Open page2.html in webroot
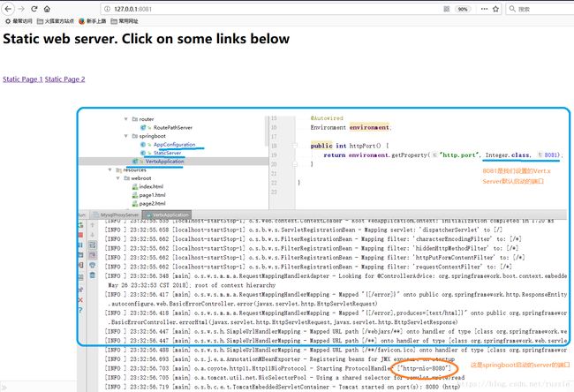This screenshot has height=392, width=574. tap(148, 203)
